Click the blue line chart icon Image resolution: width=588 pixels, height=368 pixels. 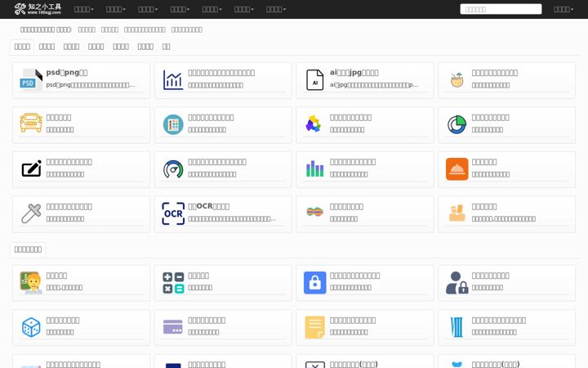(x=173, y=79)
